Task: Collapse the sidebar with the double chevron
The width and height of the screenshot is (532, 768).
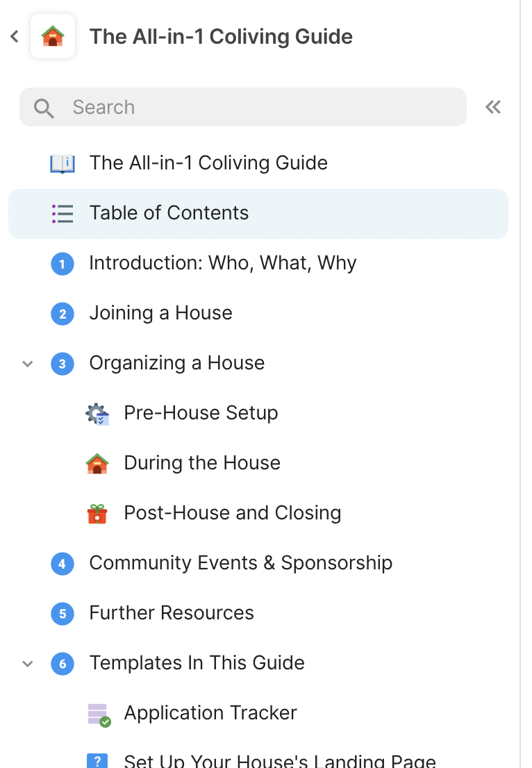Action: 493,107
